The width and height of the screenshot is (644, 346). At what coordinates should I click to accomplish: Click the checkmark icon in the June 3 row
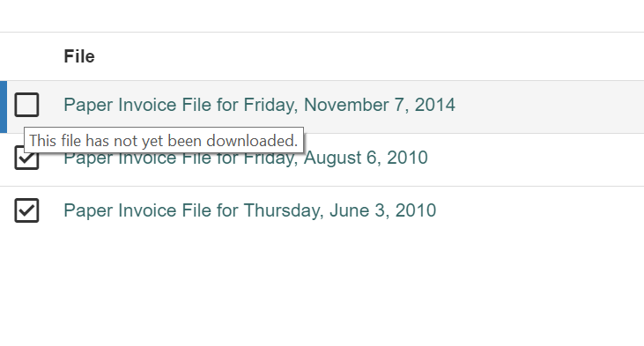pos(26,210)
